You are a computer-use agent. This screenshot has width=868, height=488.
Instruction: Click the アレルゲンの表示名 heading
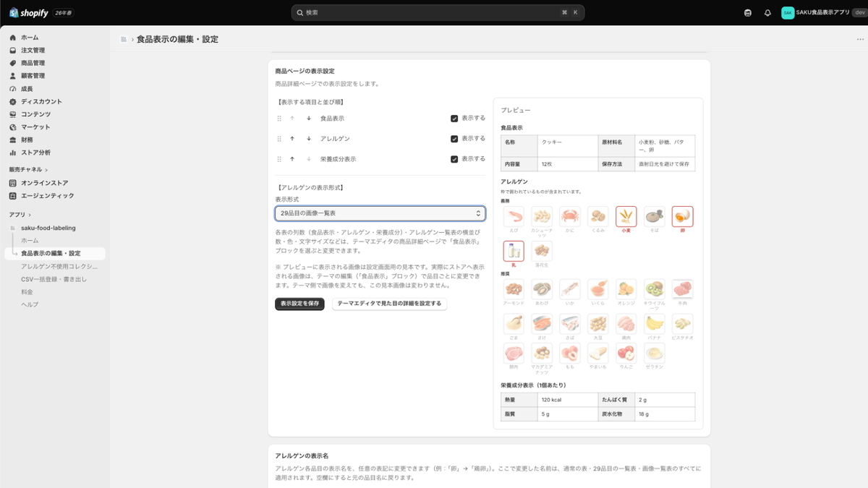click(302, 456)
